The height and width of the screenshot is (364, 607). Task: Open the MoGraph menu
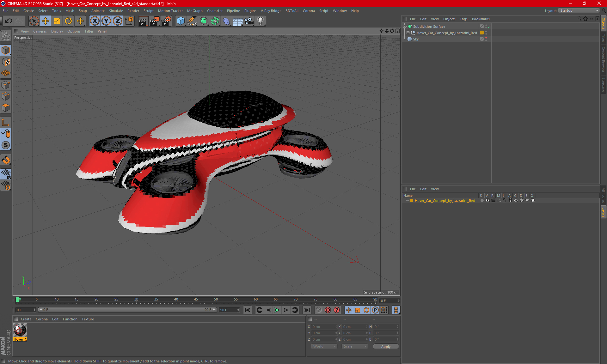coord(195,11)
